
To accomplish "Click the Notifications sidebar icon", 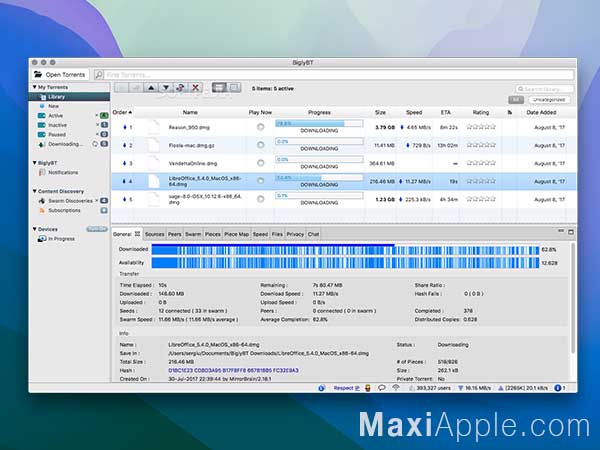I will (x=42, y=173).
